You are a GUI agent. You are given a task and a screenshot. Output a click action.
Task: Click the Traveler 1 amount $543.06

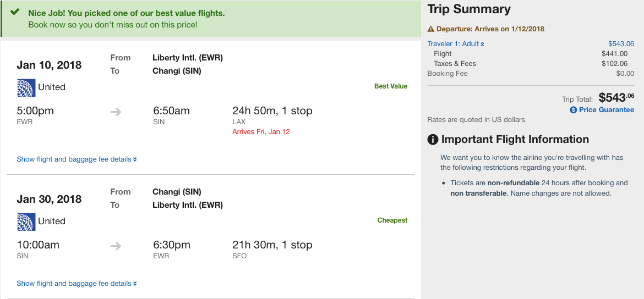621,44
